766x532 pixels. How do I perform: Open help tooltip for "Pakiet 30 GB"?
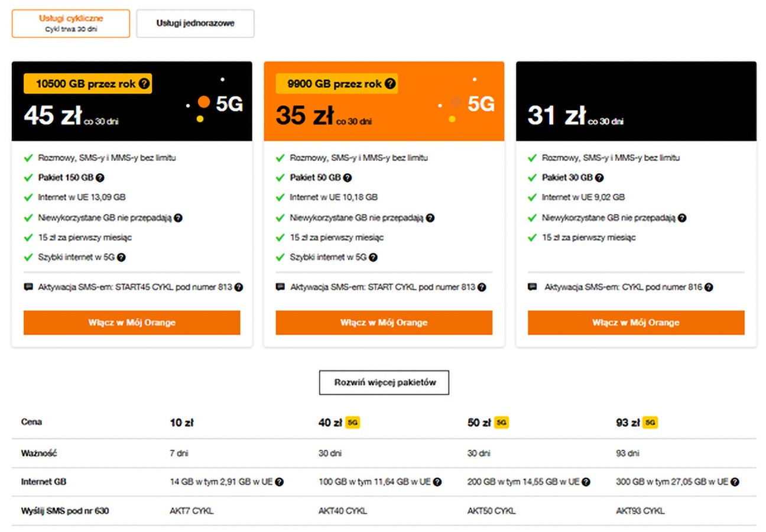599,177
